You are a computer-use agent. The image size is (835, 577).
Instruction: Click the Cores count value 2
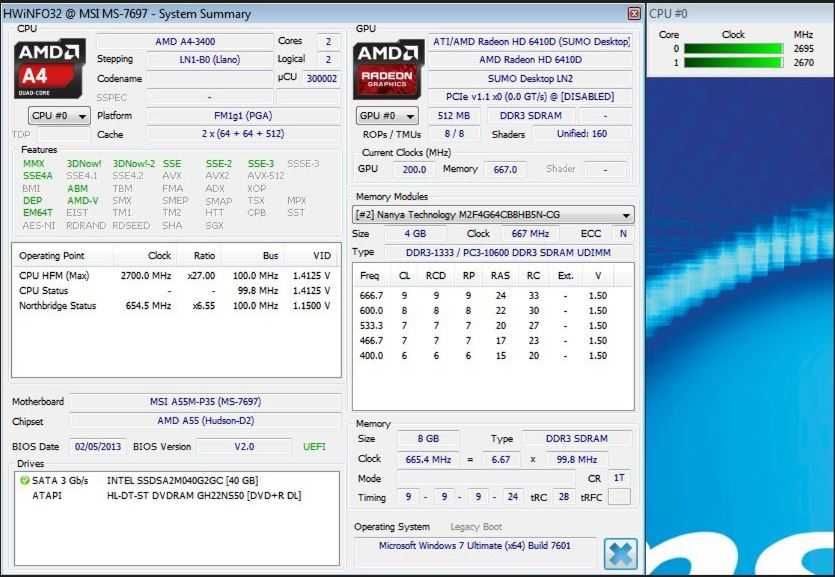329,42
